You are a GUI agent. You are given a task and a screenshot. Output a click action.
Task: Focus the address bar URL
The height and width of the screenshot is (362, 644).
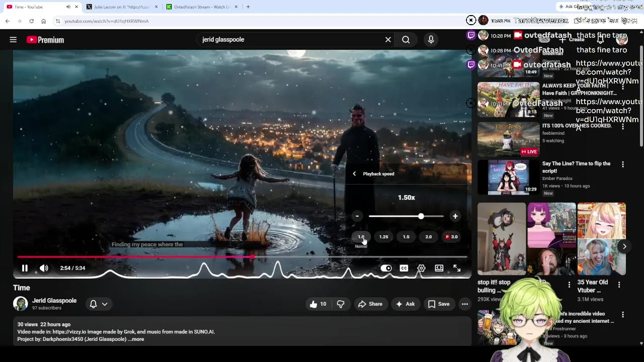(x=107, y=21)
